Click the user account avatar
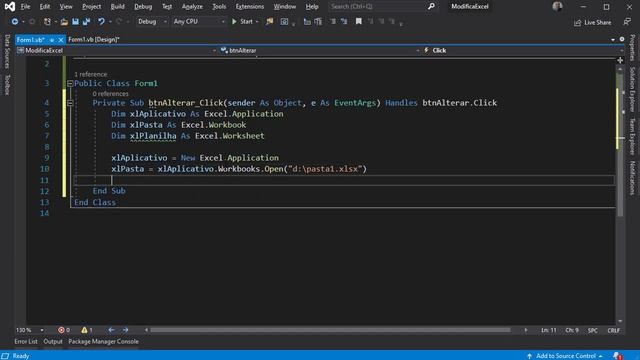 point(557,7)
